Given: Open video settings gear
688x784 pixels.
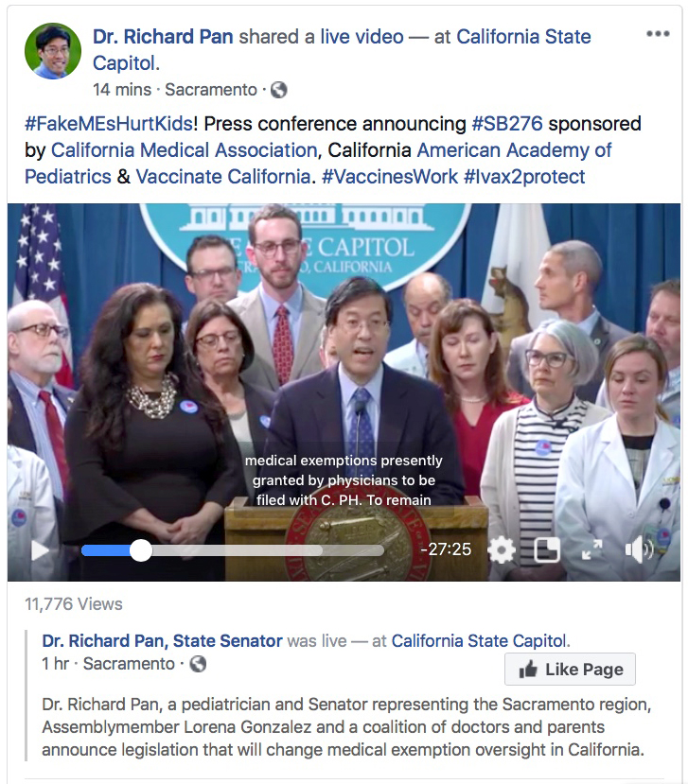Looking at the screenshot, I should (x=501, y=550).
